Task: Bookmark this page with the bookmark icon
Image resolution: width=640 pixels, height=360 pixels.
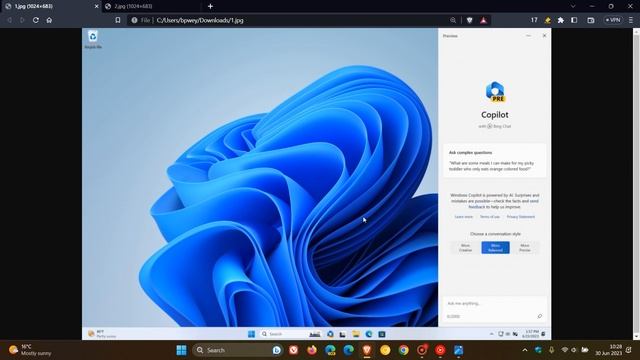Action: pyautogui.click(x=118, y=20)
